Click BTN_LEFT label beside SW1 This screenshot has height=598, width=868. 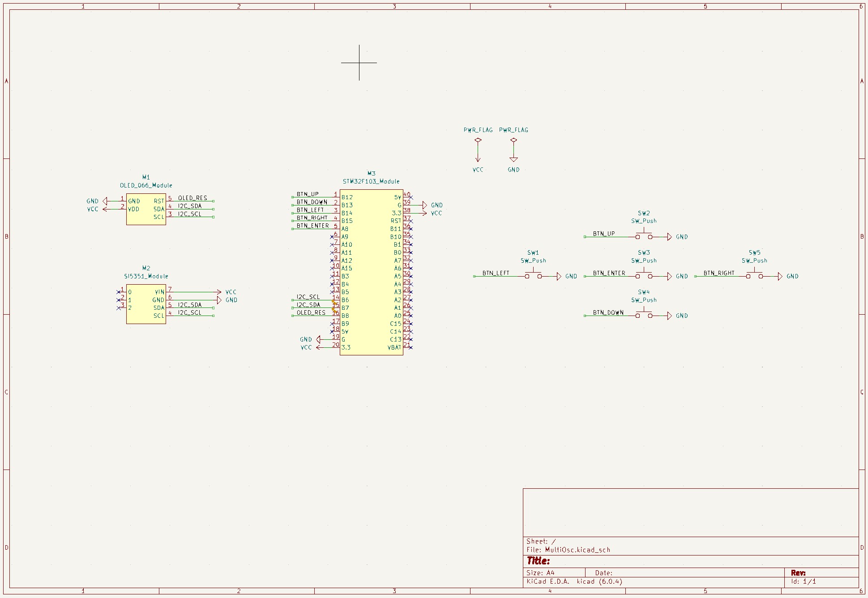click(x=496, y=273)
